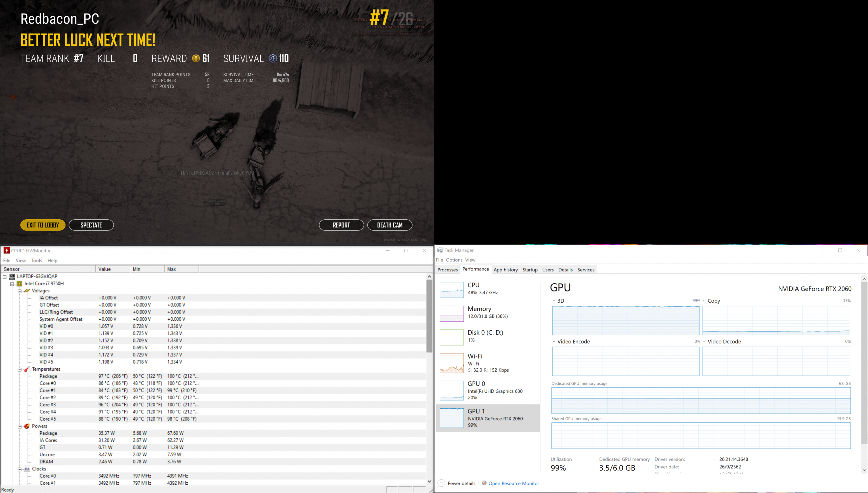Switch to the Services tab

[586, 270]
